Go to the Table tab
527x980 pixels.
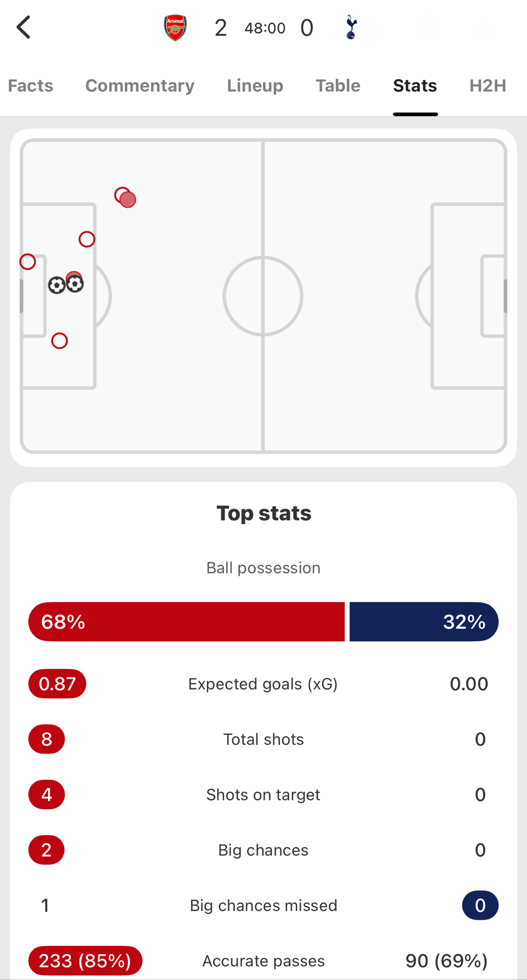(338, 86)
